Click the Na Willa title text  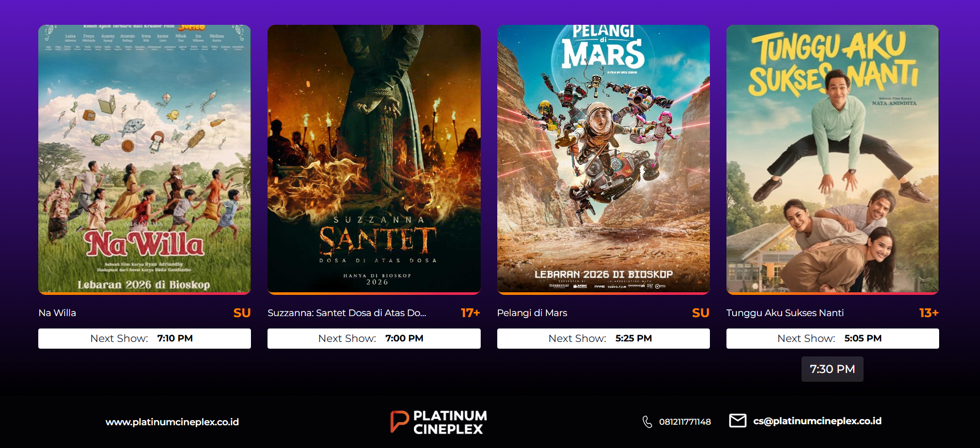pyautogui.click(x=57, y=313)
